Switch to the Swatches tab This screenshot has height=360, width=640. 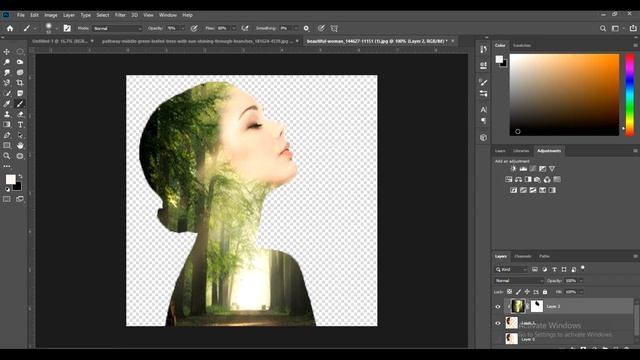point(522,45)
